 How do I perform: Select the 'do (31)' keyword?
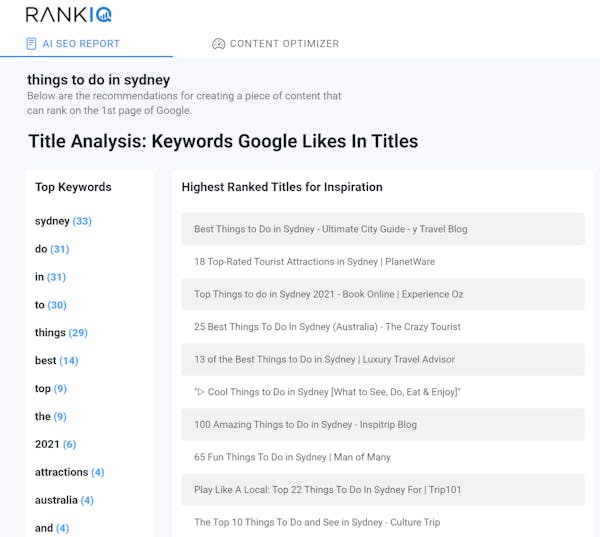[x=52, y=249]
